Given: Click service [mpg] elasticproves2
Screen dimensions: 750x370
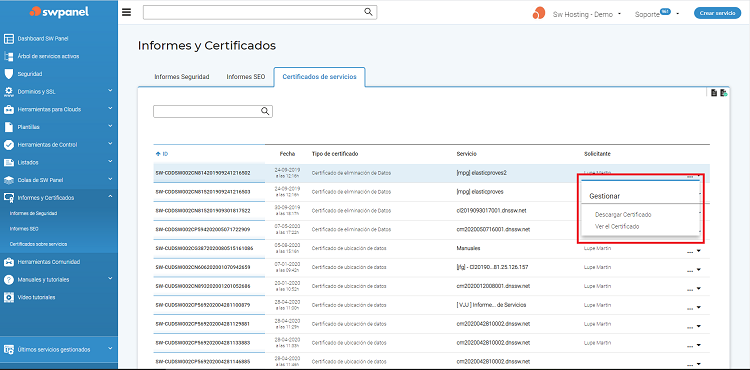Looking at the screenshot, I should [x=482, y=173].
